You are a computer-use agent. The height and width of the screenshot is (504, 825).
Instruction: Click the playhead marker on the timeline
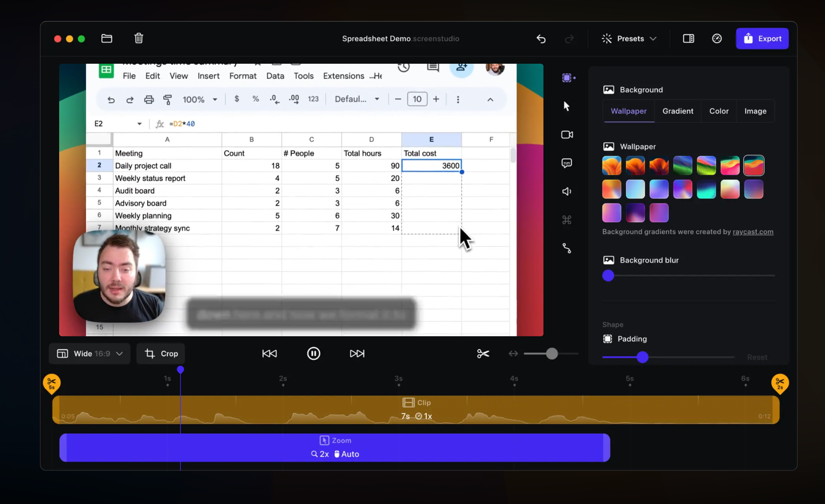(180, 369)
